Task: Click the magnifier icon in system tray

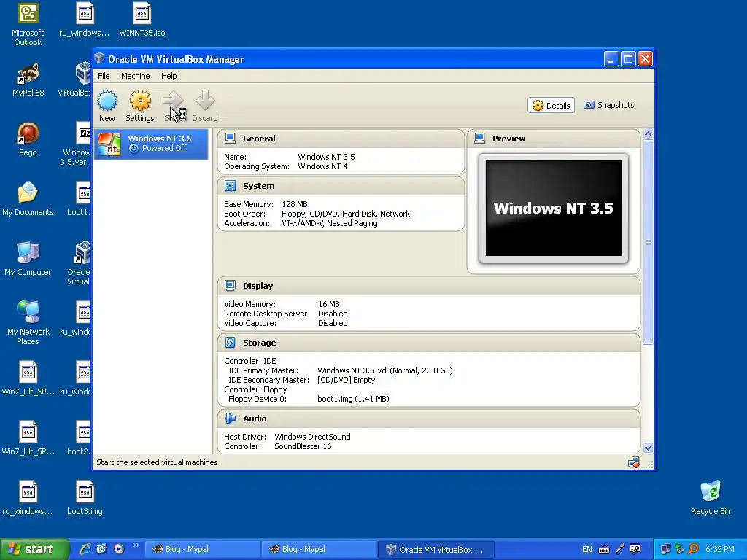Action: 693,549
